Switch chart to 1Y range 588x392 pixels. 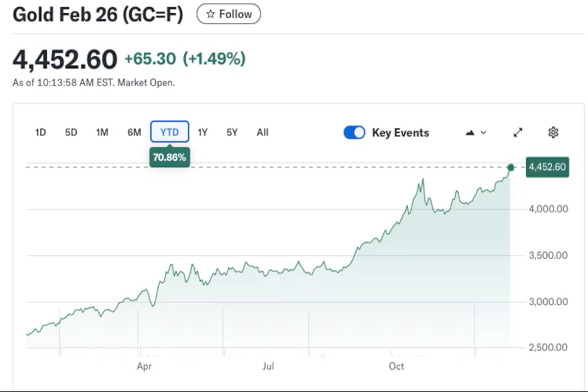tap(202, 132)
